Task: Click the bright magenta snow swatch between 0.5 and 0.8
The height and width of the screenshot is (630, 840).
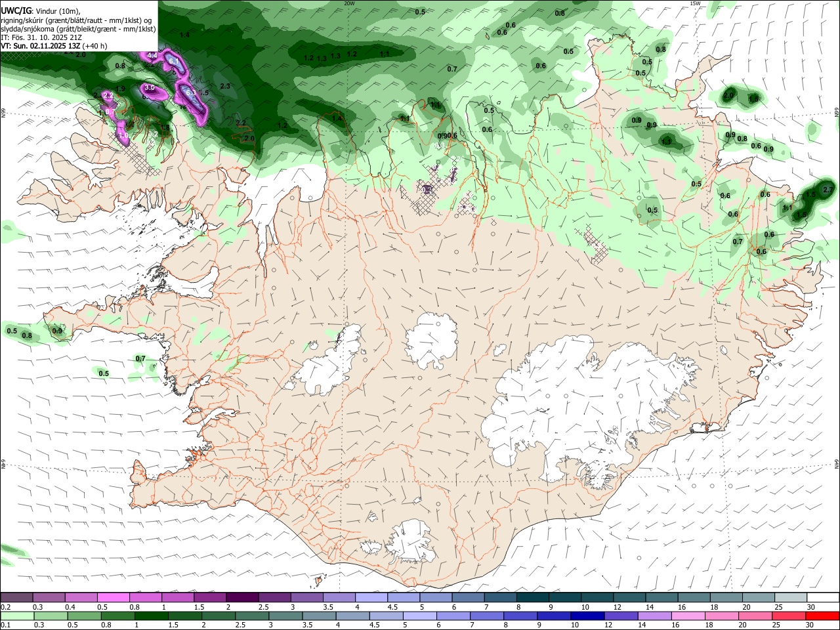Action: [113, 597]
